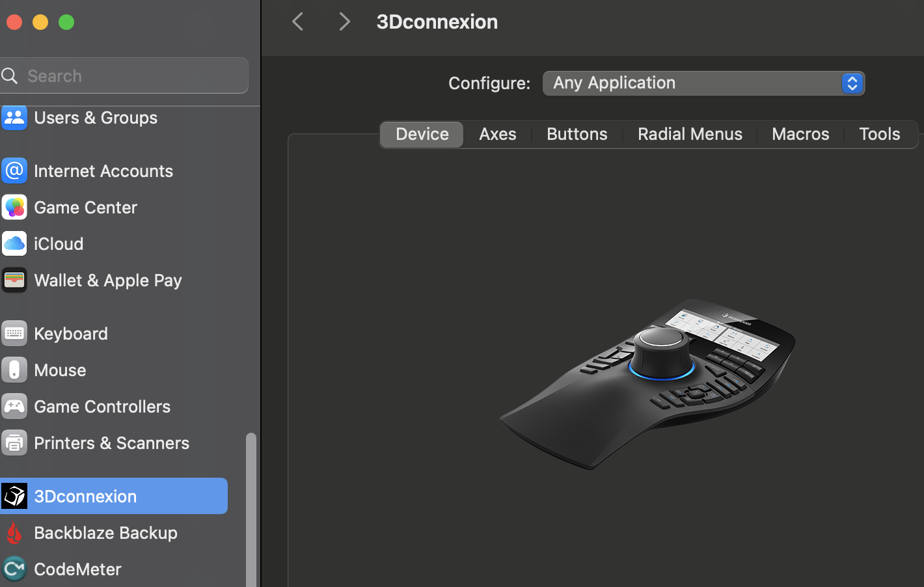Switch to the Tools tab
The width and height of the screenshot is (924, 587).
[x=880, y=134]
